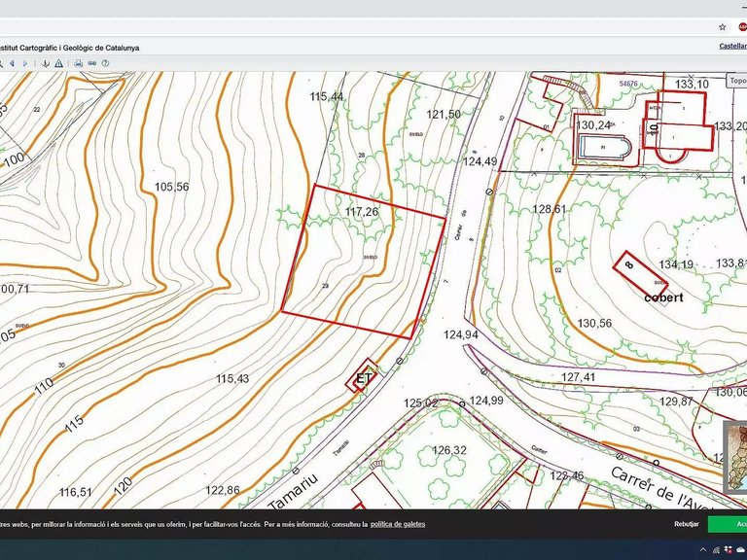This screenshot has height=560, width=747.
Task: Click the Tamariu street name label
Action: pyautogui.click(x=293, y=491)
